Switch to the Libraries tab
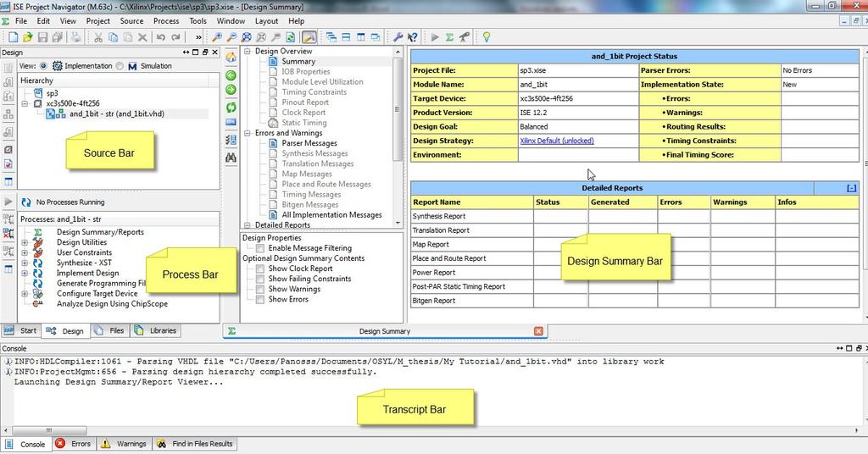Viewport: 868px width, 454px height. pyautogui.click(x=156, y=330)
